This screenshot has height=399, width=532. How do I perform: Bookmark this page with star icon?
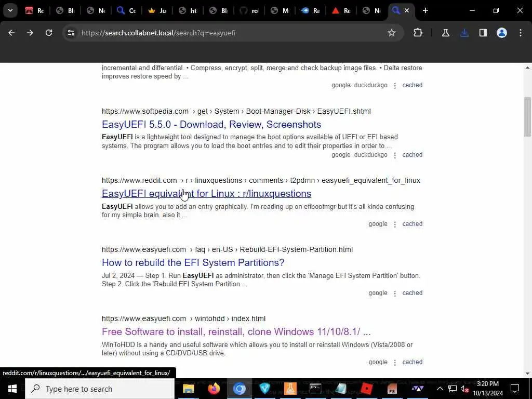click(x=392, y=33)
